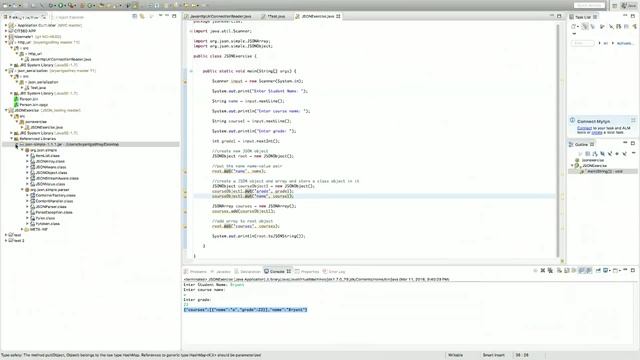Expand the META-INF folder
Screen dimensions: 640x360
coord(22,229)
